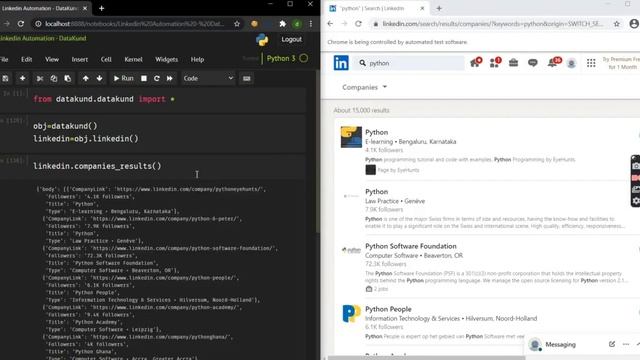640x360 pixels.
Task: Click the Try Premium Free link
Action: 621,63
